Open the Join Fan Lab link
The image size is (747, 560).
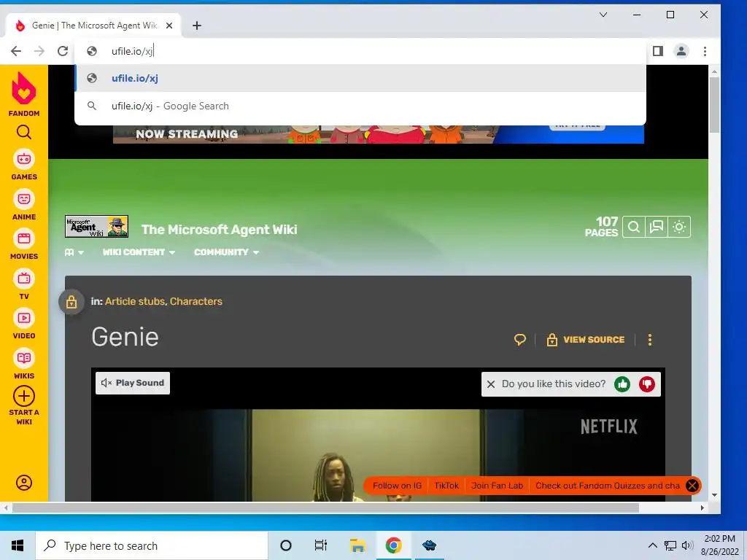(x=497, y=486)
